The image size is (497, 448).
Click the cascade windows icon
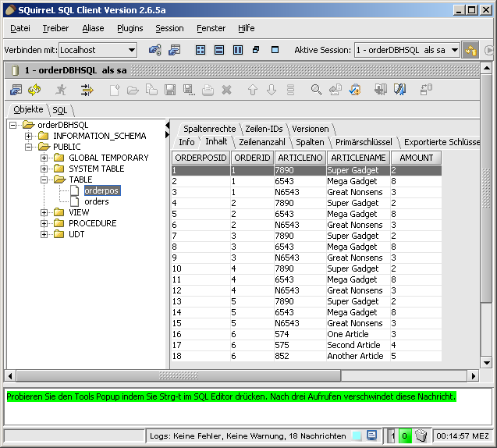pos(256,50)
